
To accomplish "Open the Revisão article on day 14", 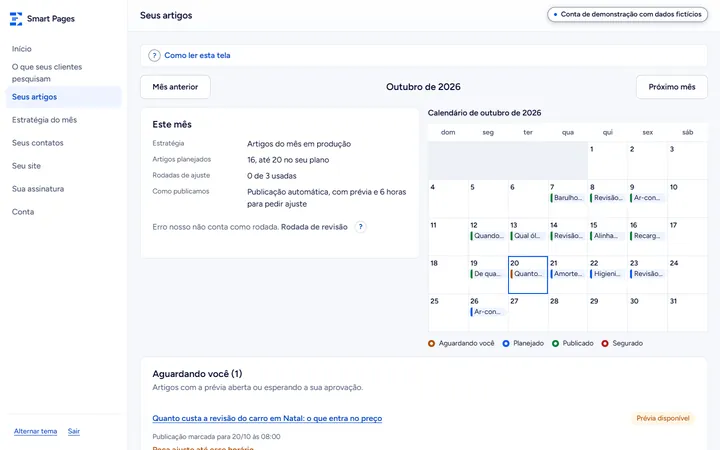I will [568, 236].
